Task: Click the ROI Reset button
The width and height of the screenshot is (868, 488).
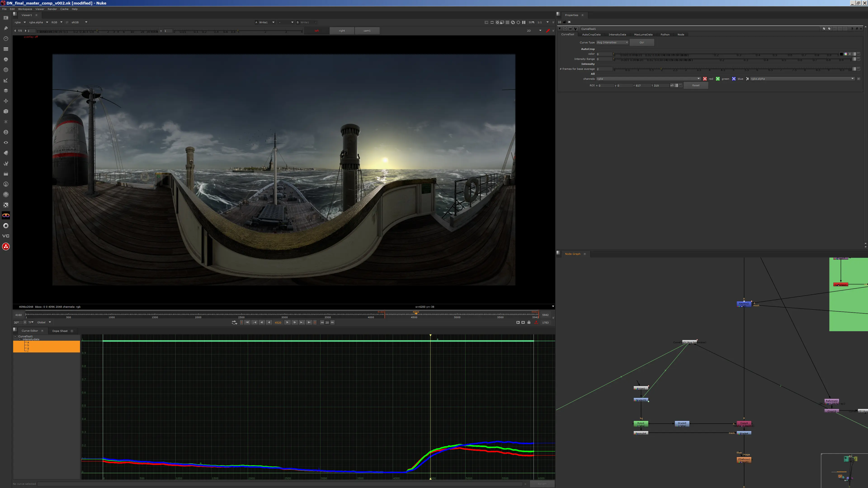Action: [696, 86]
